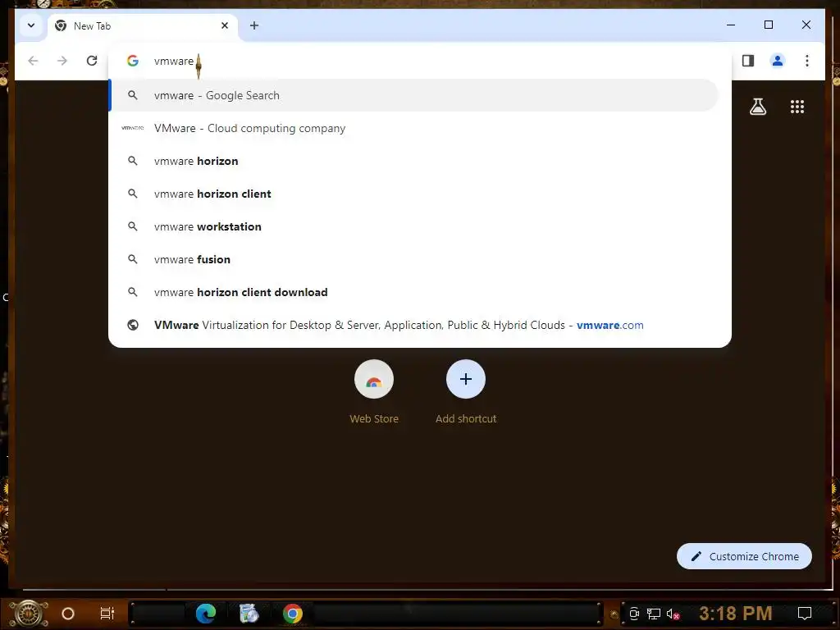Viewport: 840px width, 630px height.
Task: Open the vmware.com site suggestion
Action: pyautogui.click(x=413, y=325)
